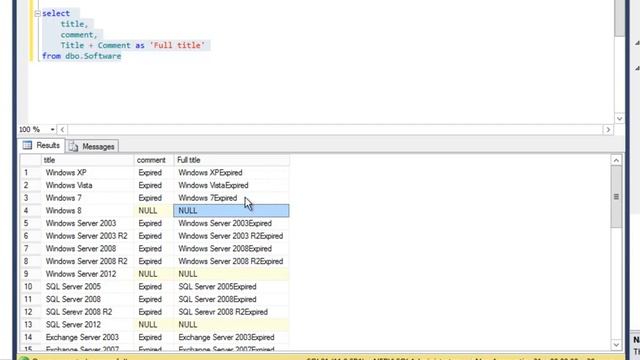Click the 'Windows XPExpired' Full title cell

coord(231,173)
